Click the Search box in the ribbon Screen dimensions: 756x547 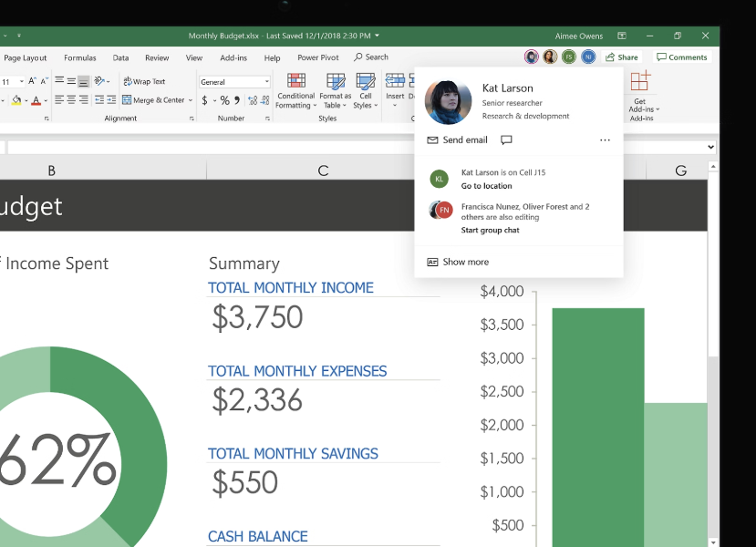371,57
